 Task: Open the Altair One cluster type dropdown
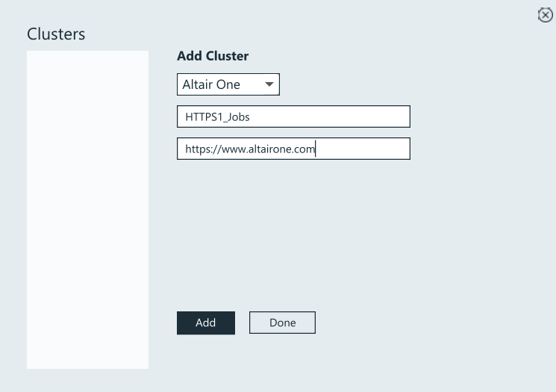click(228, 84)
